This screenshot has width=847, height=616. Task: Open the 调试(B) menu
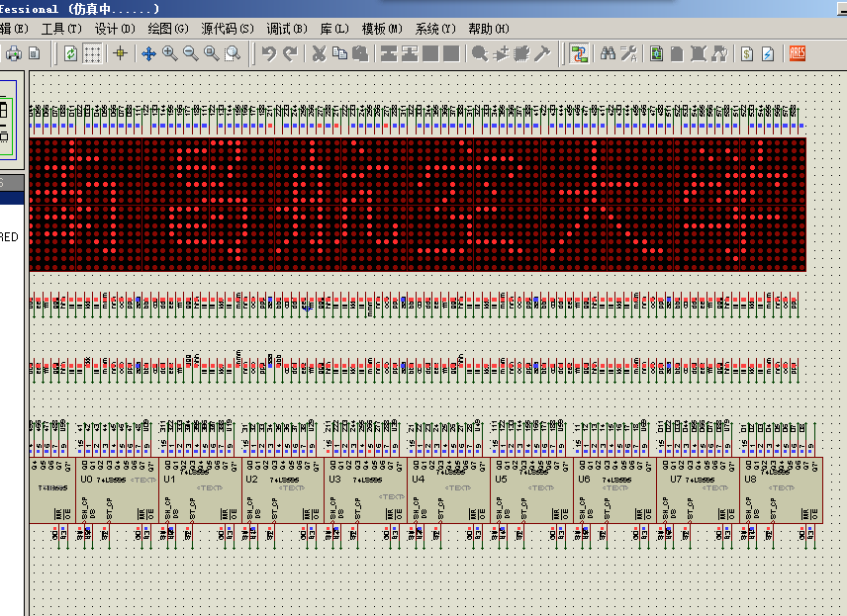pos(287,29)
